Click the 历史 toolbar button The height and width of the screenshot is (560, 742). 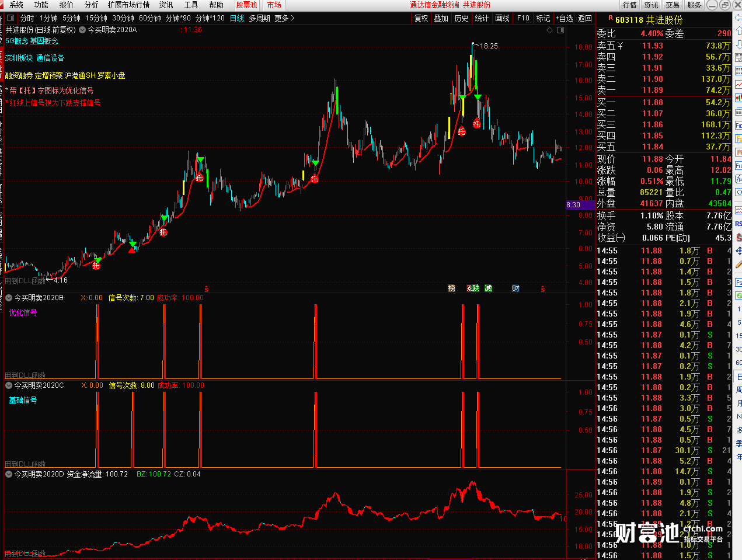462,18
